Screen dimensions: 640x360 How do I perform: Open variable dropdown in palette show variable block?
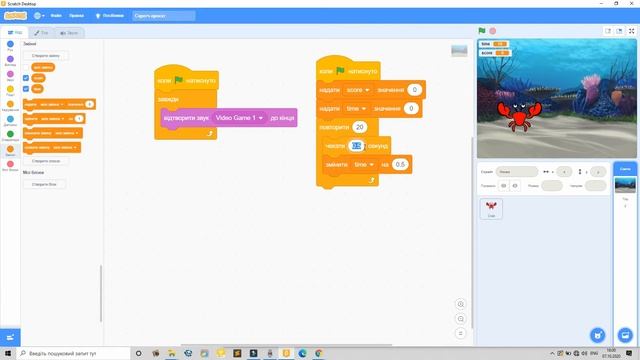tap(66, 133)
